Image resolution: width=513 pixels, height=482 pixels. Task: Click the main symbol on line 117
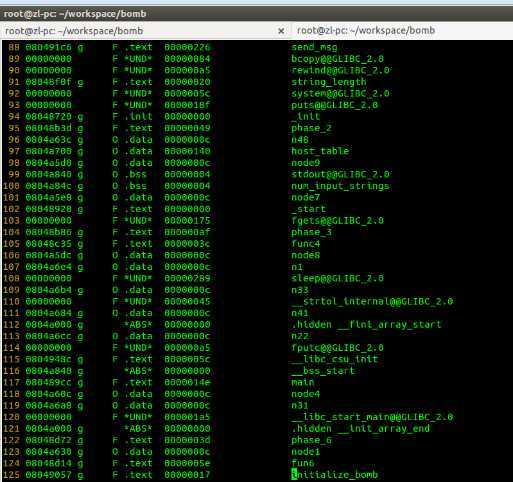303,382
